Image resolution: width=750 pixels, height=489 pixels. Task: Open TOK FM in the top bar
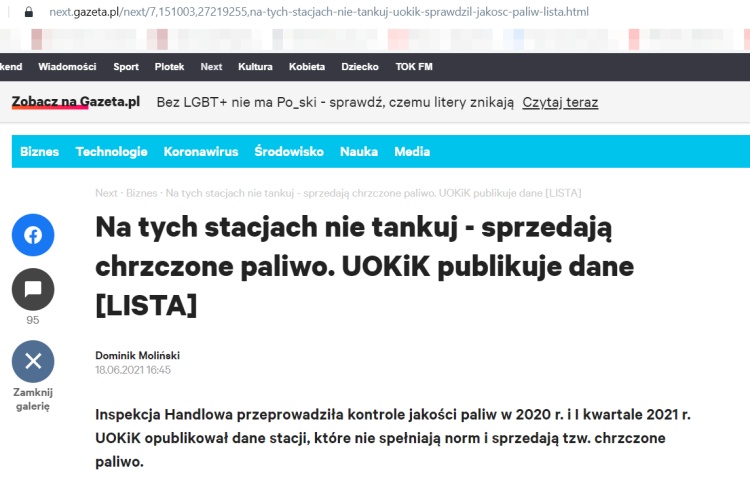[x=414, y=67]
